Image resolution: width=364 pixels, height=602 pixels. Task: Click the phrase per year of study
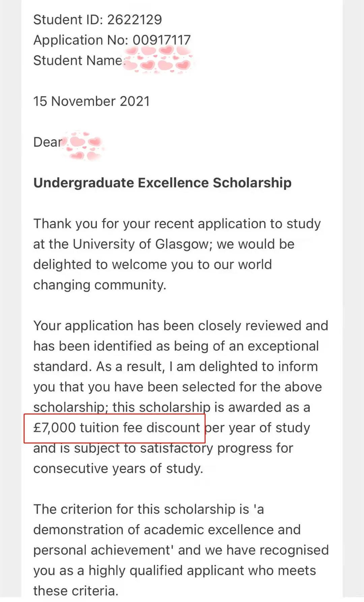coord(257,428)
